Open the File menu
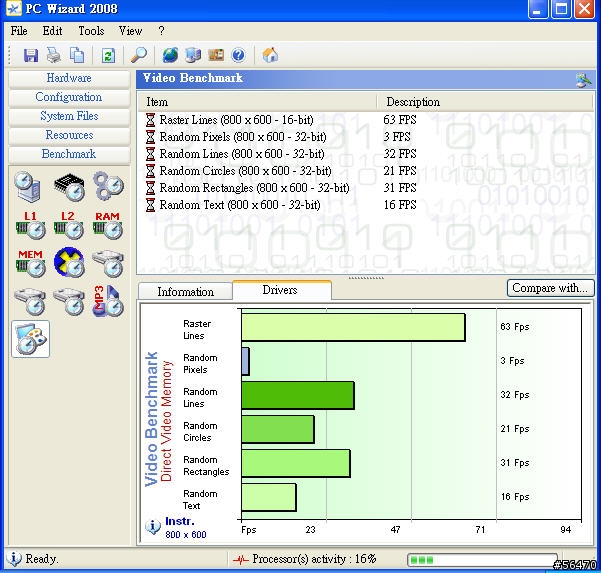This screenshot has width=601, height=573. pos(19,31)
